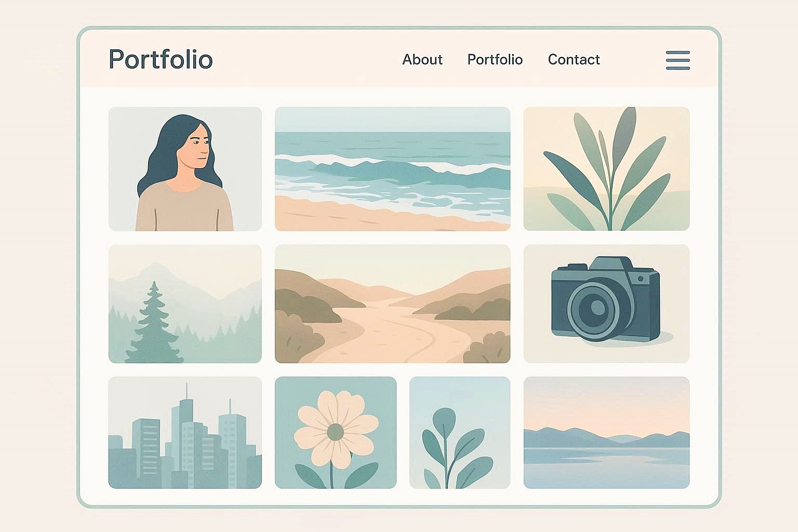This screenshot has height=532, width=798.
Task: Click the woman's face in portrait
Action: 195,148
